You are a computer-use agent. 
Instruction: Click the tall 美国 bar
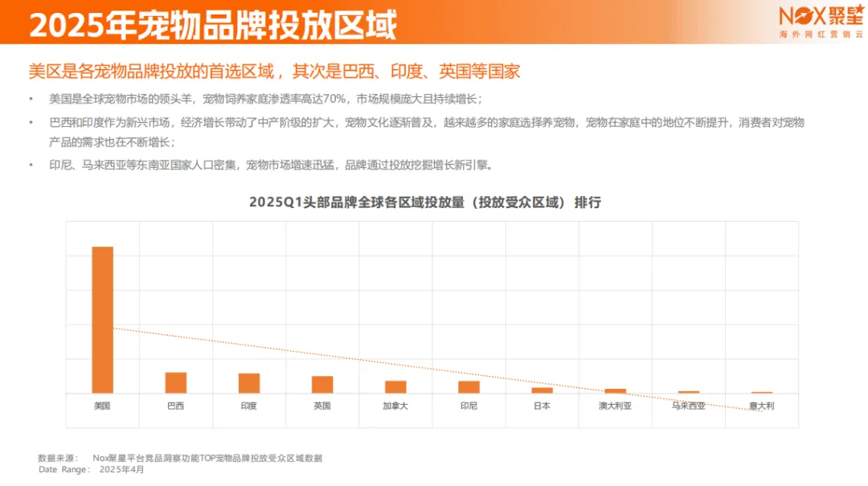[102, 320]
